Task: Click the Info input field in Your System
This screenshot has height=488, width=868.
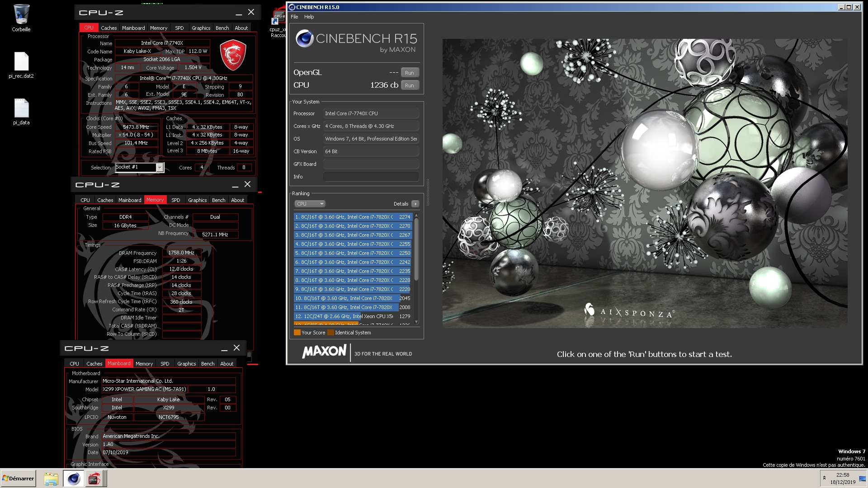Action: pos(371,177)
